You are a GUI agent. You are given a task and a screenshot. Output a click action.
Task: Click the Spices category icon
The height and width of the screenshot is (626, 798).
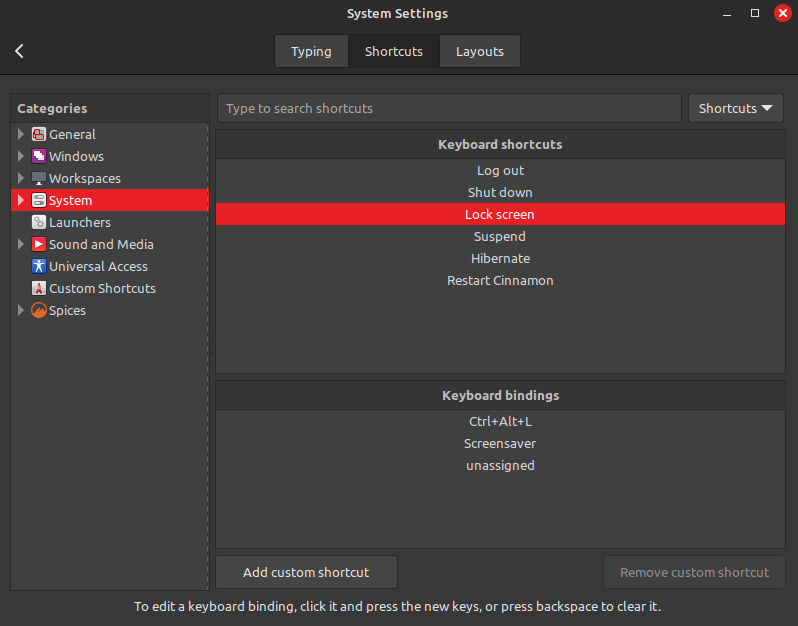[39, 310]
